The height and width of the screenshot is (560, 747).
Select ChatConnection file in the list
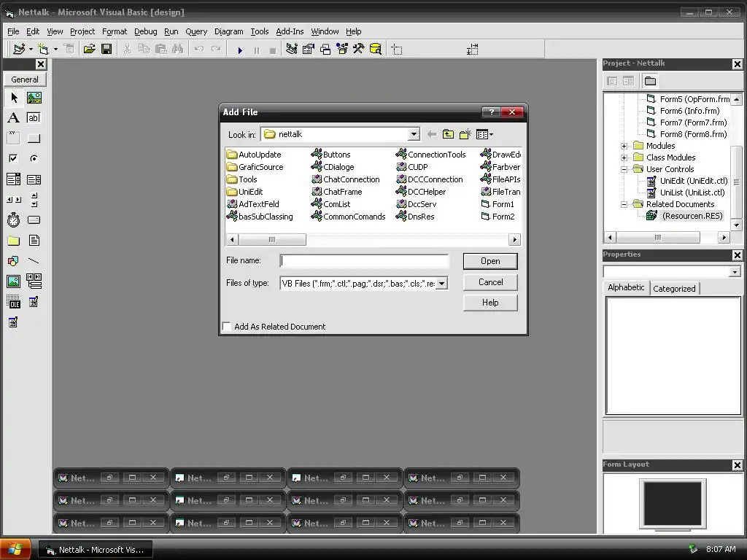point(346,179)
